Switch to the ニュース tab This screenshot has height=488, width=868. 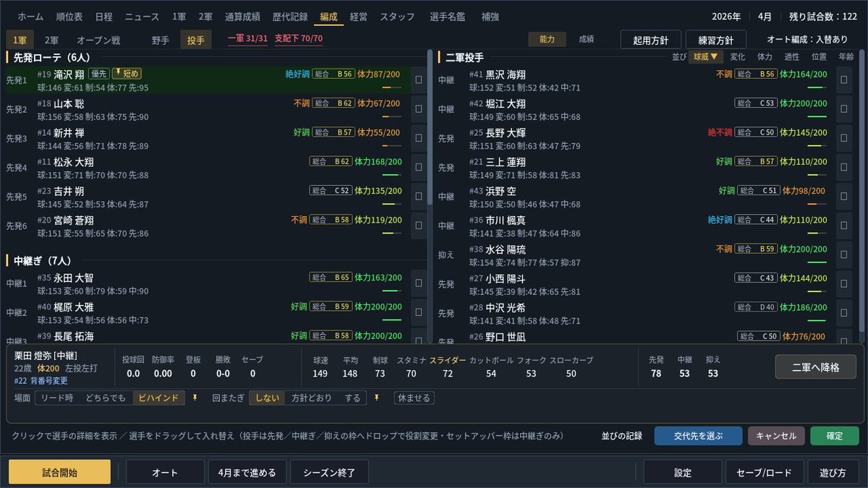[142, 17]
